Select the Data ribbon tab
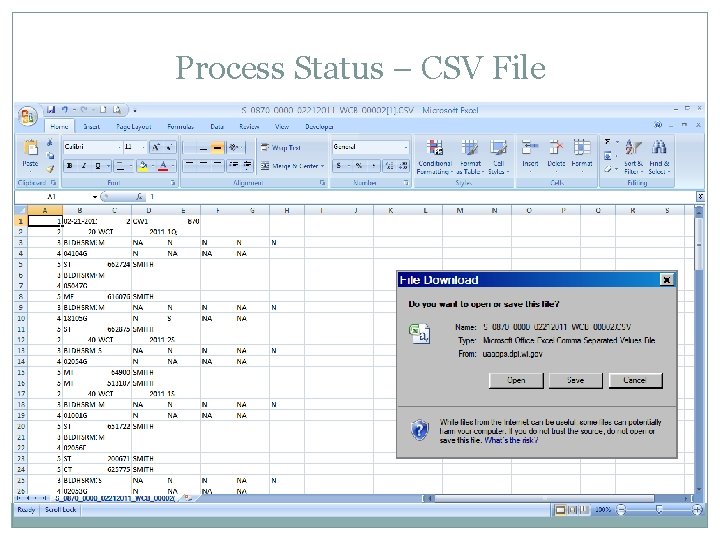 pos(217,126)
